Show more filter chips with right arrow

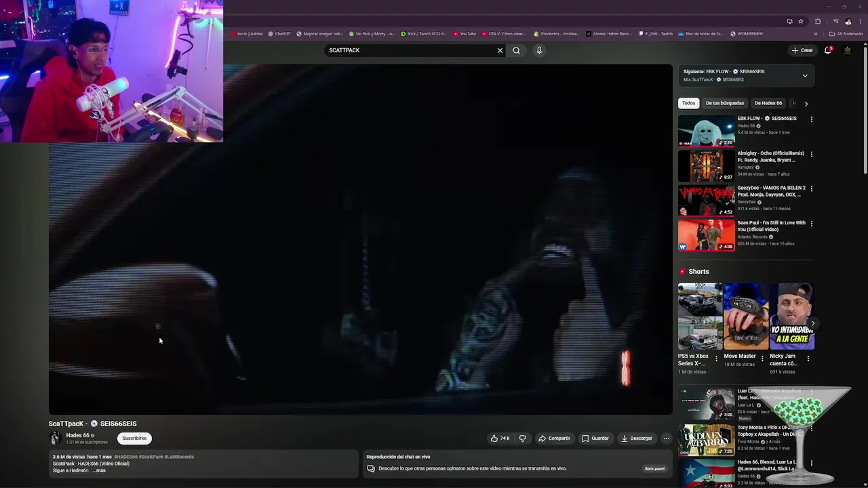[806, 104]
